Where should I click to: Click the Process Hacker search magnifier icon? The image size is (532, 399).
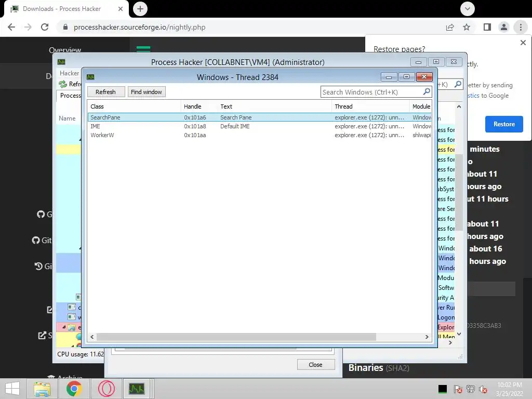[458, 84]
